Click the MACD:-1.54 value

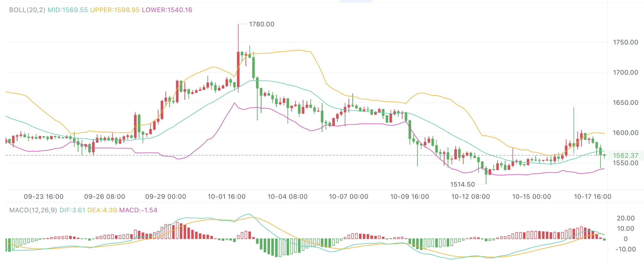point(138,210)
